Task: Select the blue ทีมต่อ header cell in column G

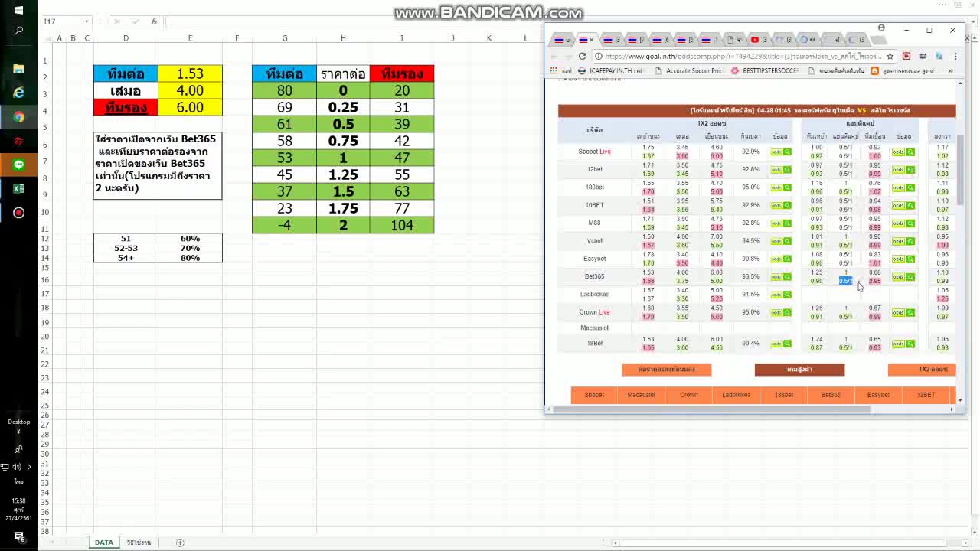Action: (284, 73)
